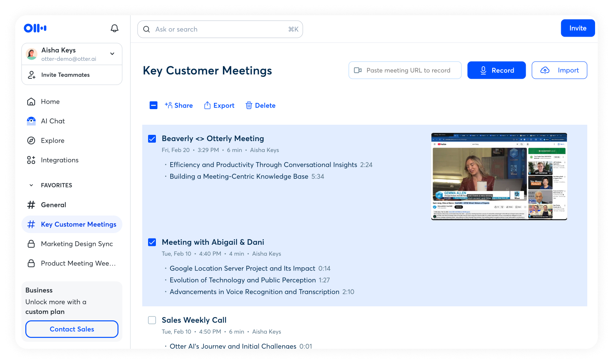This screenshot has height=364, width=613.
Task: Uncheck the Meeting with Abigail & Dani checkbox
Action: pyautogui.click(x=152, y=242)
